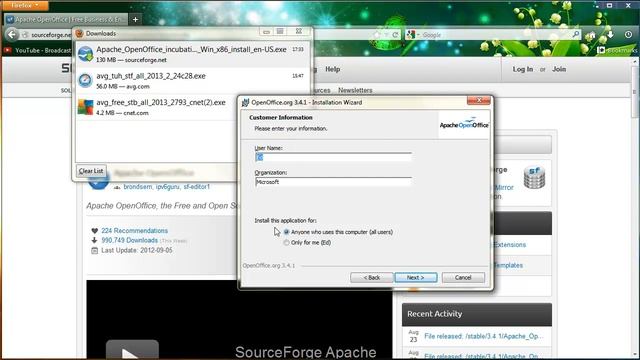This screenshot has width=640, height=360.
Task: Click the search magnifier icon
Action: (x=576, y=35)
